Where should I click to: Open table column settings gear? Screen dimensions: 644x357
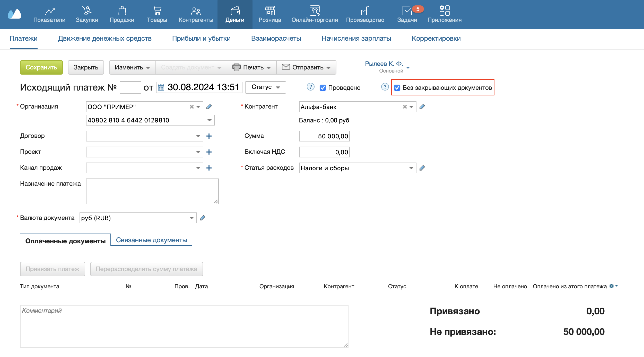tap(613, 286)
